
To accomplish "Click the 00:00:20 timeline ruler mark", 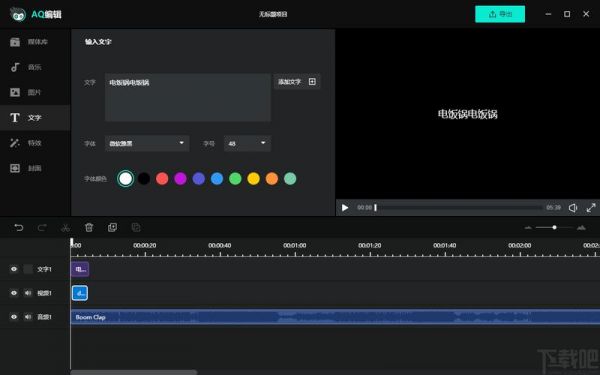I will (145, 245).
